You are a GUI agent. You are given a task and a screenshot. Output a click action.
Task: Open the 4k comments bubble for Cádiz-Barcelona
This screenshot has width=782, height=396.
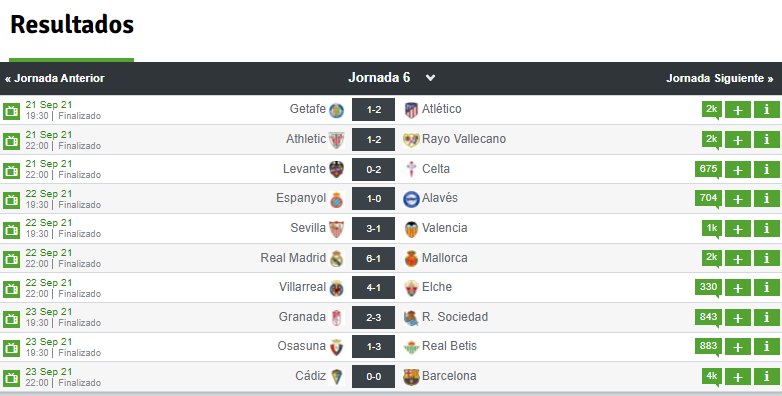tap(712, 377)
